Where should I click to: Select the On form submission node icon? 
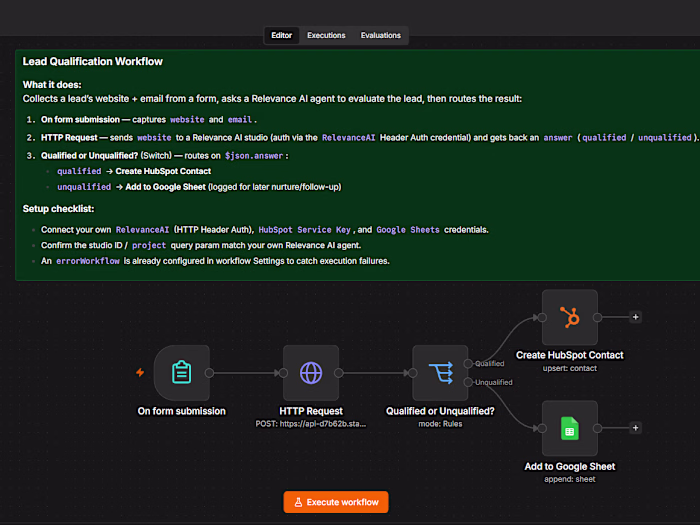(182, 373)
